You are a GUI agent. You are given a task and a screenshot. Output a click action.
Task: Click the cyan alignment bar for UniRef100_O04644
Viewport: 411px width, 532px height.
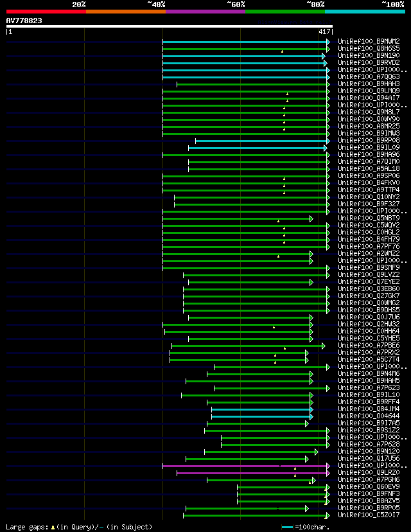tap(261, 416)
